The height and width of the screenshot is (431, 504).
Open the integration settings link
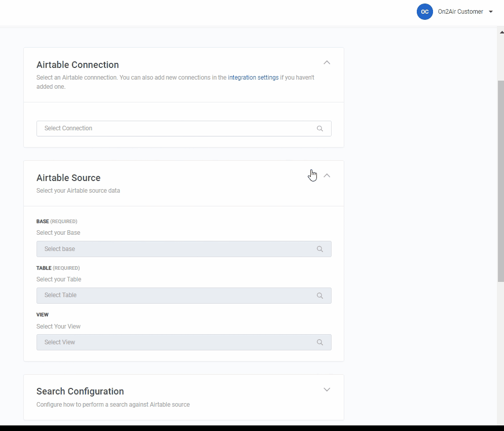(253, 78)
